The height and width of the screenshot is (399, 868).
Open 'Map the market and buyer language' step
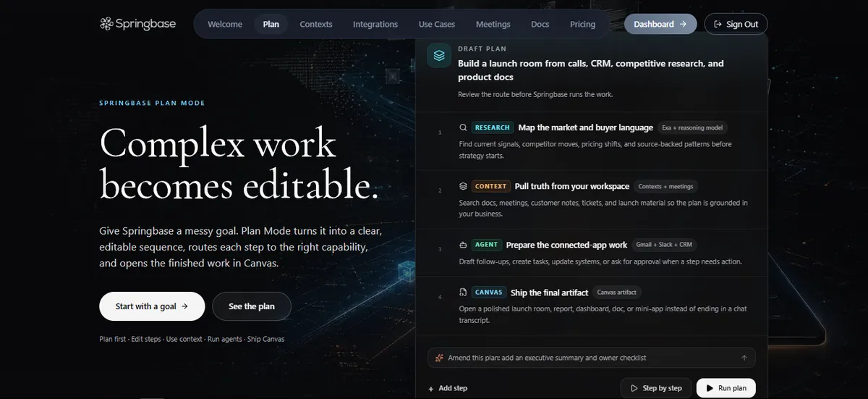coord(585,127)
